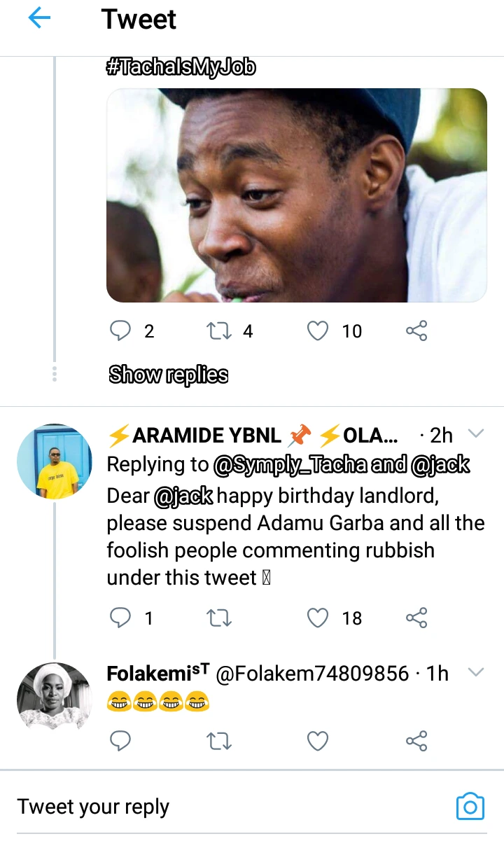Reply to the tweet with the photo
The image size is (504, 841).
[121, 331]
